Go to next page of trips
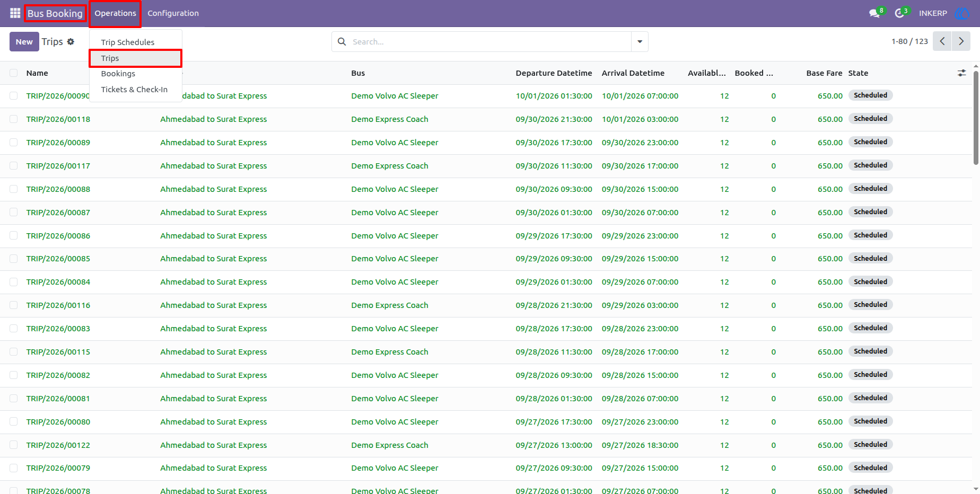Screen dimensions: 980x494 click(x=961, y=41)
